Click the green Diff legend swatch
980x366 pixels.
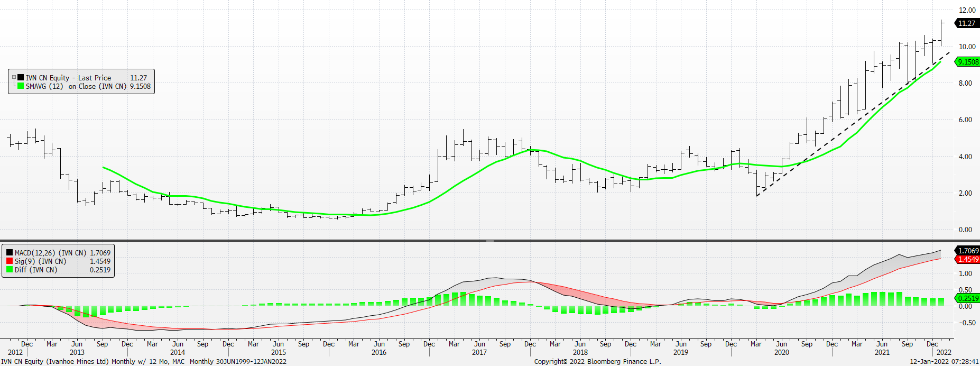[10, 270]
